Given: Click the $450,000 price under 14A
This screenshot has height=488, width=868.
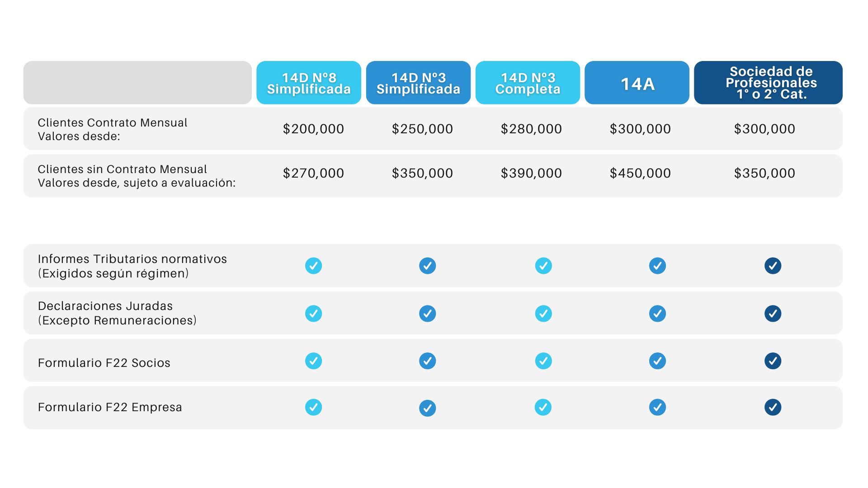Looking at the screenshot, I should tap(640, 173).
